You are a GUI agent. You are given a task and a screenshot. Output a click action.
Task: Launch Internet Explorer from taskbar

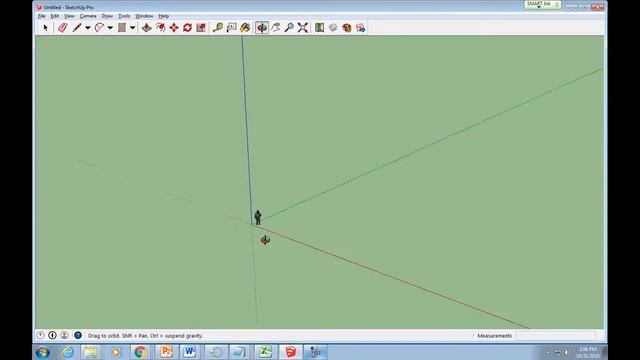[68, 352]
